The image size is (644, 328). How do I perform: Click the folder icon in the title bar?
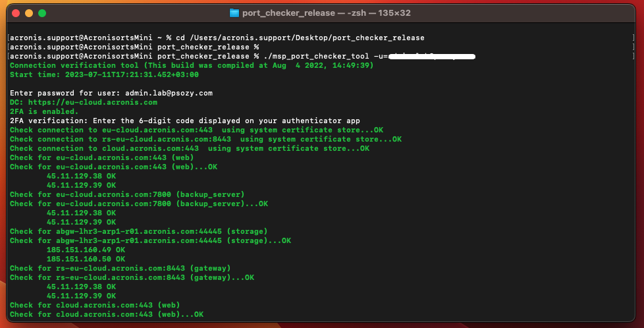[234, 13]
